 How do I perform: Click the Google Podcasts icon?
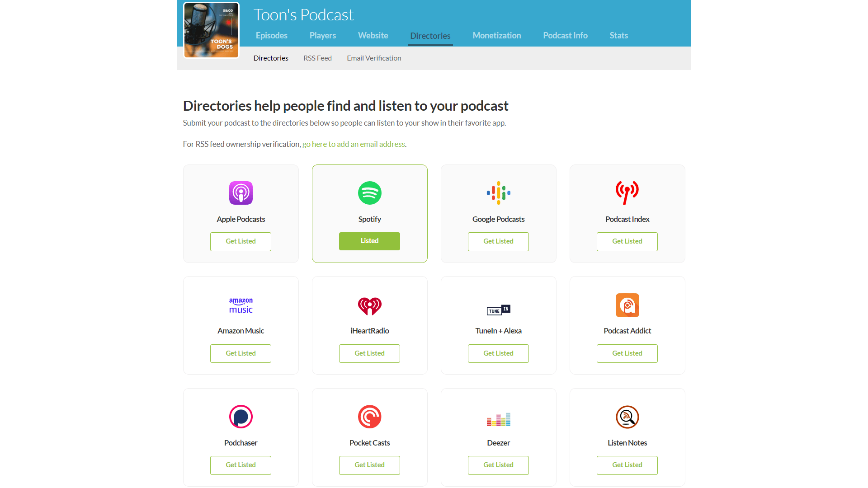(498, 193)
